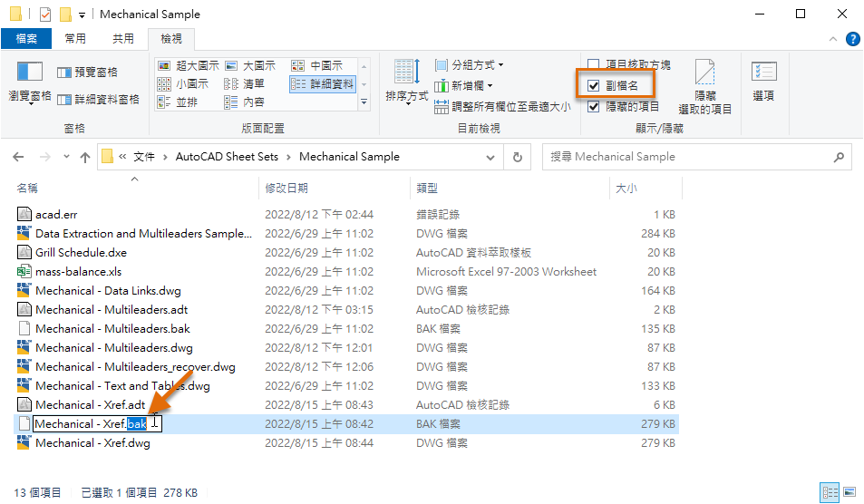Image resolution: width=864 pixels, height=504 pixels.
Task: Open recent locations dropdown arrow
Action: (x=66, y=157)
